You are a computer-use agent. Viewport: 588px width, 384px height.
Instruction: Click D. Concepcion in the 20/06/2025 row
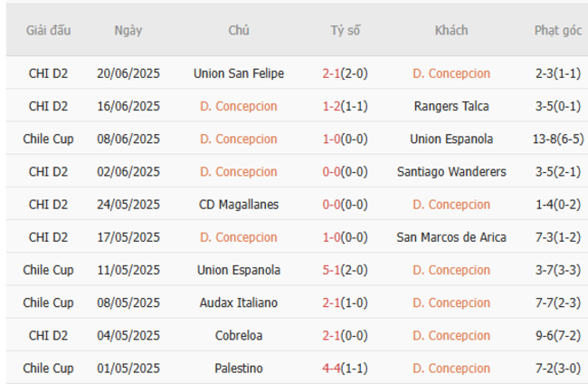click(451, 73)
